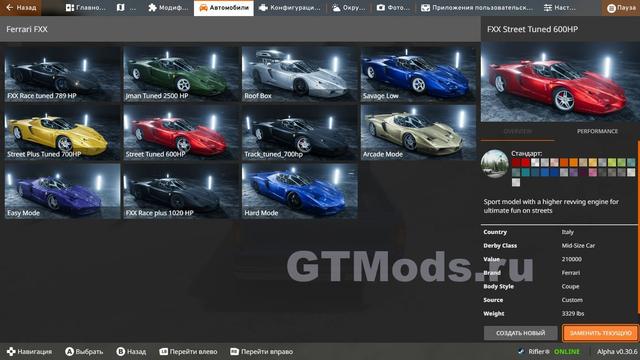Click the back arrow labeled Назад

click(20, 7)
